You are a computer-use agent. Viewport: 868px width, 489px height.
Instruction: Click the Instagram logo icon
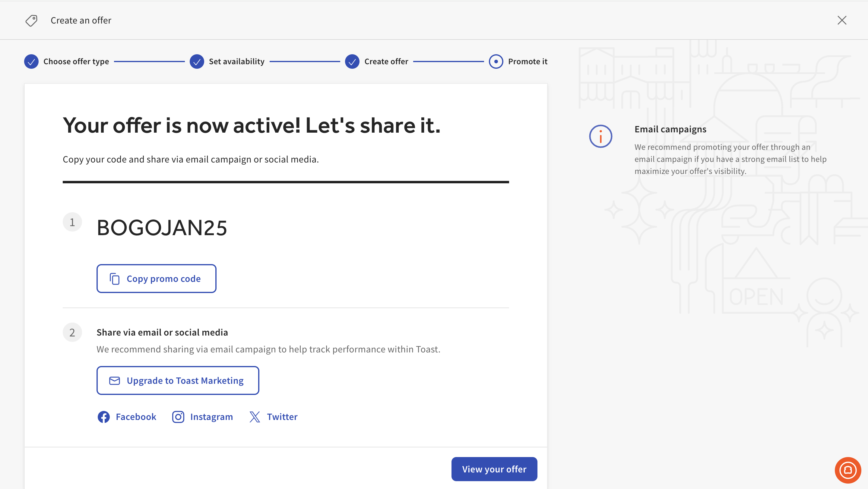pos(178,417)
